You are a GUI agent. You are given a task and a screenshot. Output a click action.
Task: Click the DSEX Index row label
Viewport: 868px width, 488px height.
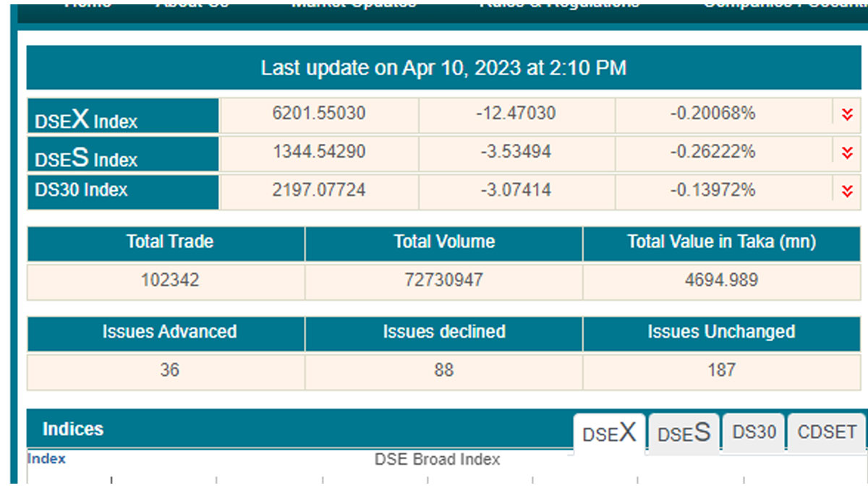[x=86, y=118]
